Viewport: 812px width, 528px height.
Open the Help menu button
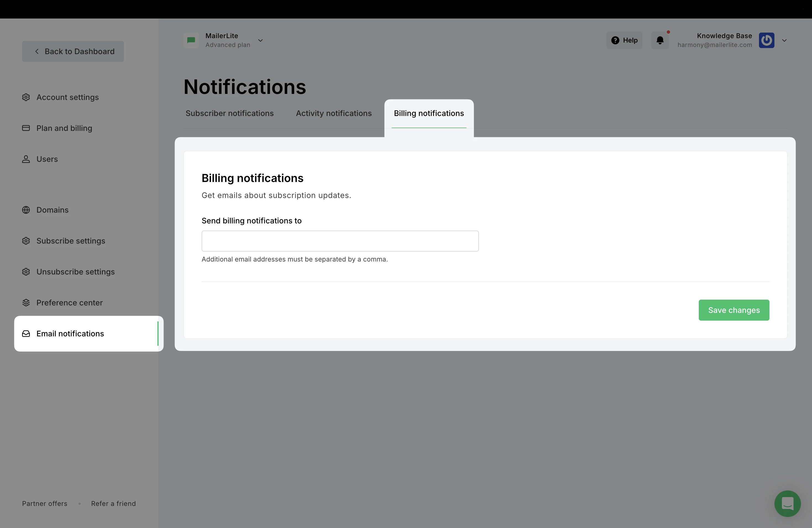click(x=624, y=40)
